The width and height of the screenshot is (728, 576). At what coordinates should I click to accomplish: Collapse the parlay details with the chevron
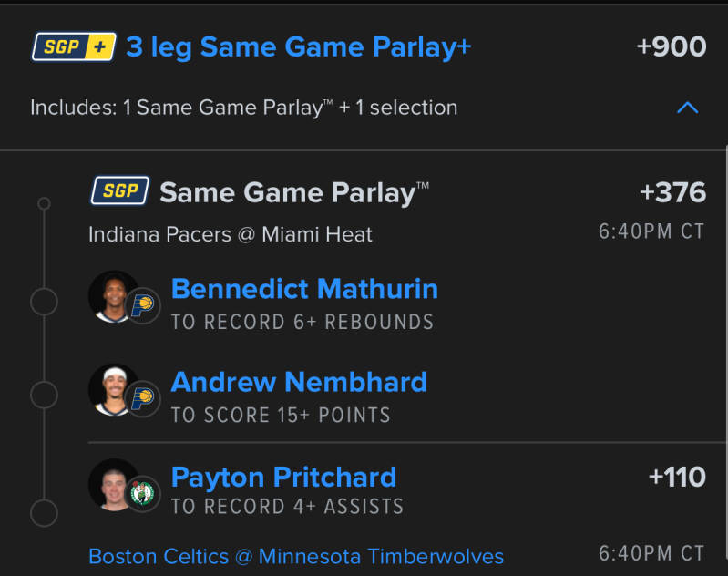(x=688, y=108)
